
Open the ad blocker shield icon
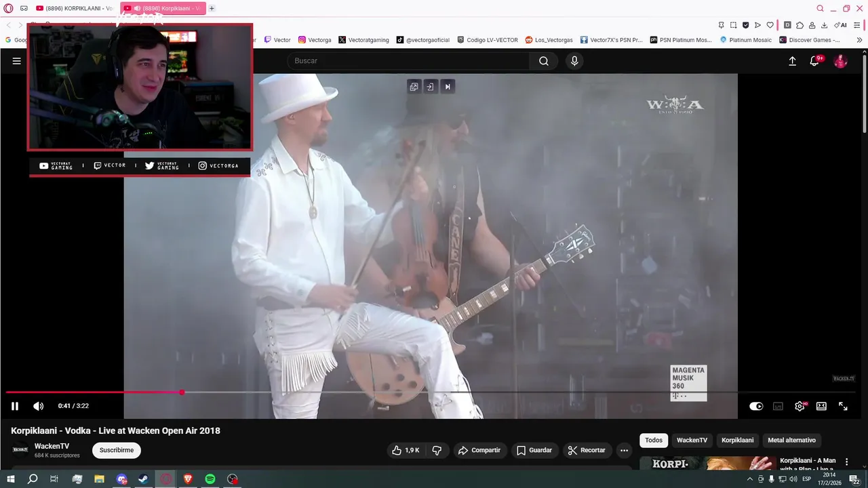(x=745, y=25)
